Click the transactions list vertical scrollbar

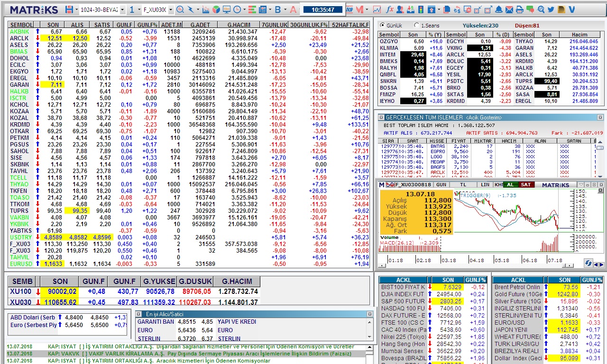tap(600, 160)
